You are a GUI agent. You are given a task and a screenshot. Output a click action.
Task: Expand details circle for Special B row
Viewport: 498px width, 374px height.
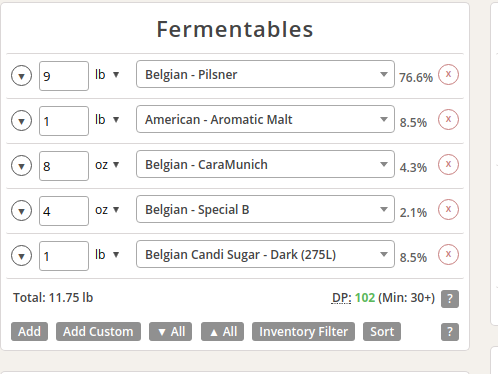coord(22,211)
